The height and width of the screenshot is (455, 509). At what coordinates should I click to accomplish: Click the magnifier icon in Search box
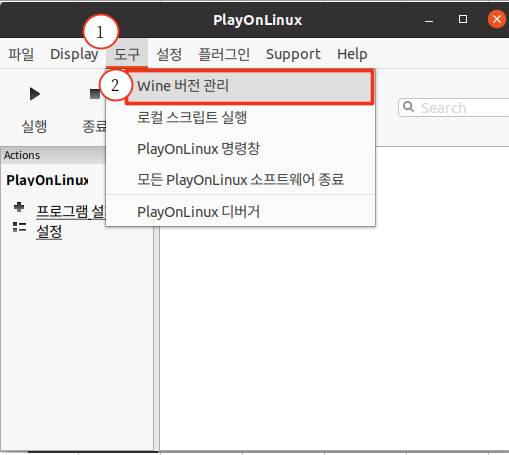tap(408, 107)
